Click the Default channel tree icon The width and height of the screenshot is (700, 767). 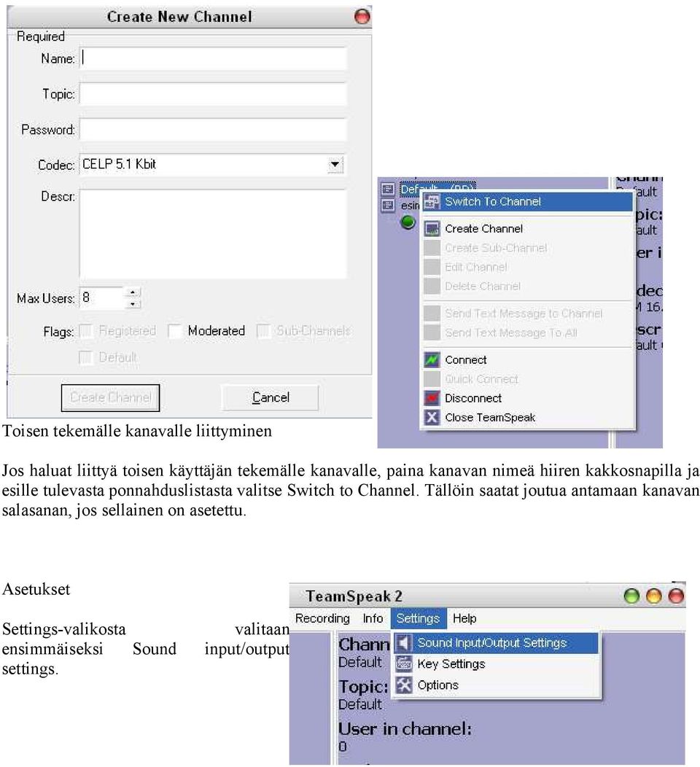point(388,190)
